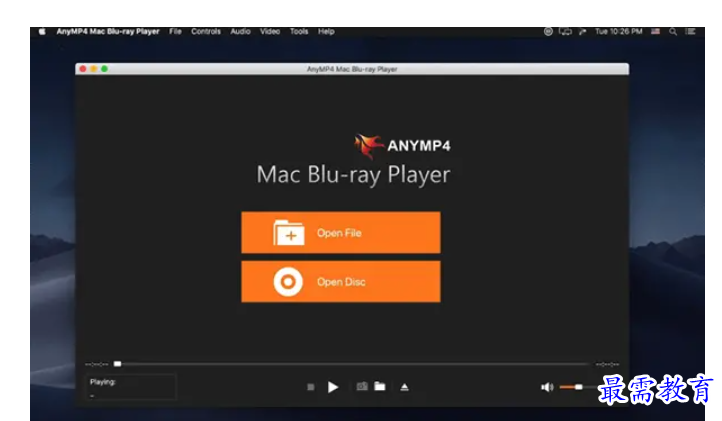Click the Play button
The height and width of the screenshot is (421, 722).
click(333, 387)
